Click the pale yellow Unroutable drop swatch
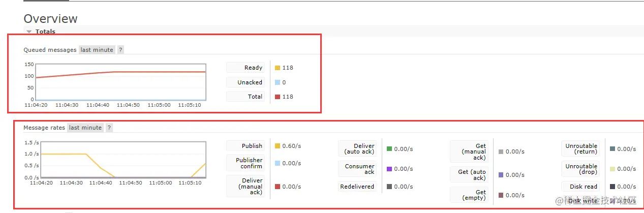 (x=612, y=169)
